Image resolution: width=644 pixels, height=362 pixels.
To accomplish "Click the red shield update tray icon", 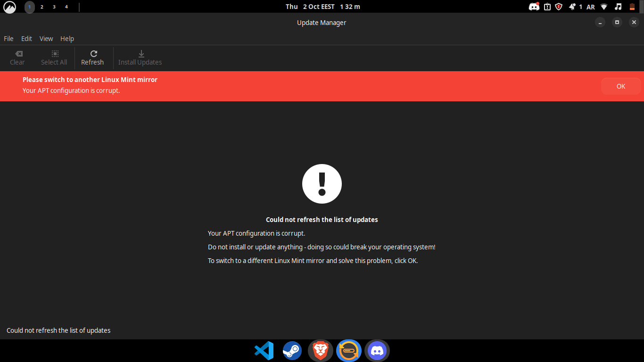I will (559, 7).
